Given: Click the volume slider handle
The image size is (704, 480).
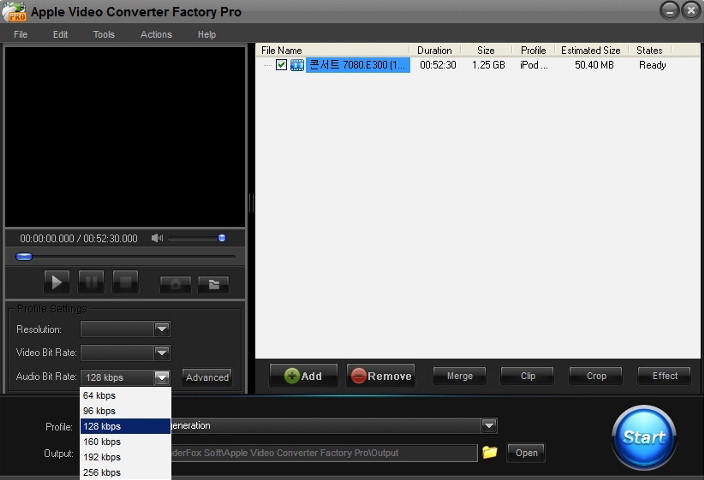Looking at the screenshot, I should coord(221,238).
